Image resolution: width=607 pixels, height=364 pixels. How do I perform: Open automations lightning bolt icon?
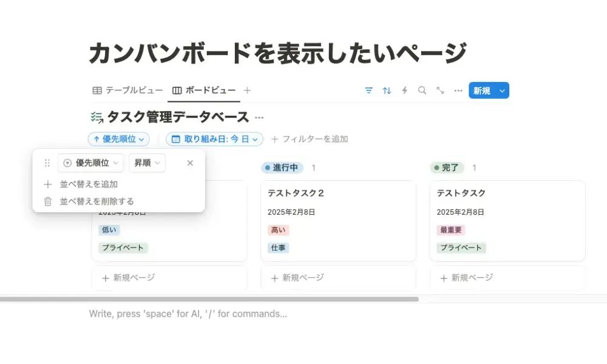coord(404,90)
